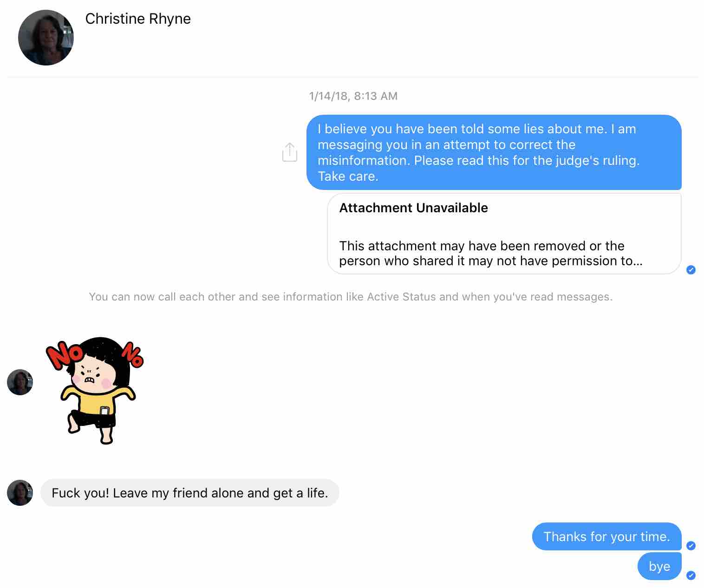Screen dimensions: 704x588
Task: Click the "Leave my friend alone" message bubble
Action: coord(190,493)
